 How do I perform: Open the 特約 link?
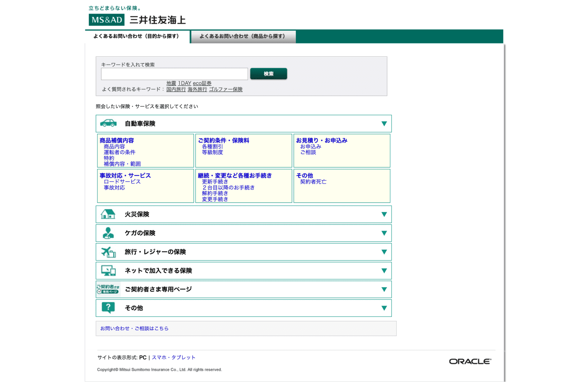(x=109, y=158)
